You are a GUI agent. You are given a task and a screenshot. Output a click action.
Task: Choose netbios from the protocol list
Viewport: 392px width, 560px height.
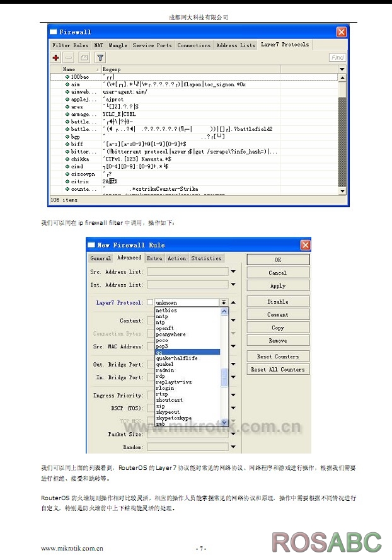188,311
